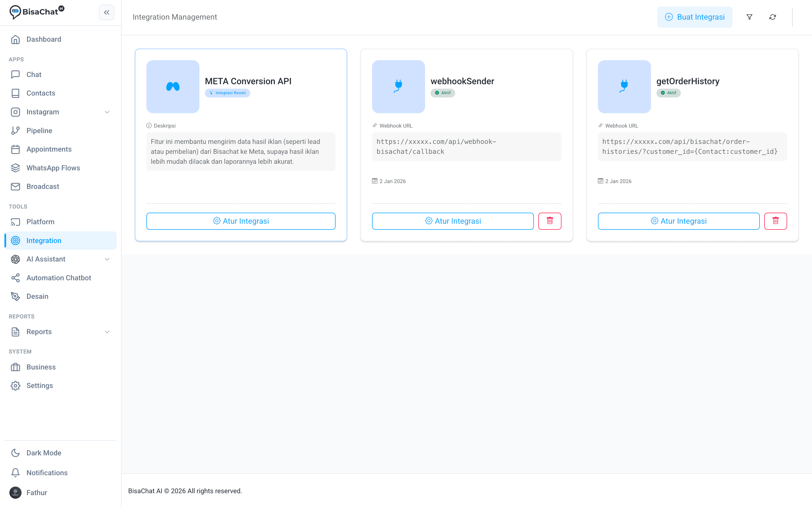Click the Automation Chatbot share-nodes icon
The height and width of the screenshot is (507, 812).
[x=15, y=278]
